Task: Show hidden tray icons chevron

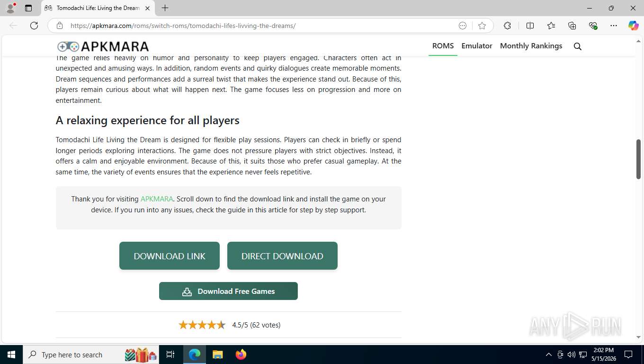Action: (549, 355)
